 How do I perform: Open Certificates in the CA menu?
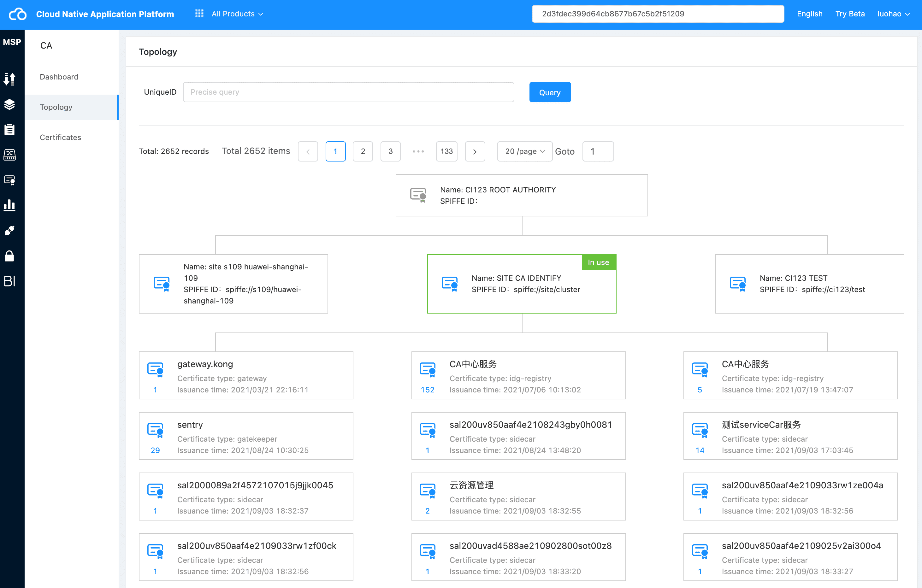tap(61, 138)
